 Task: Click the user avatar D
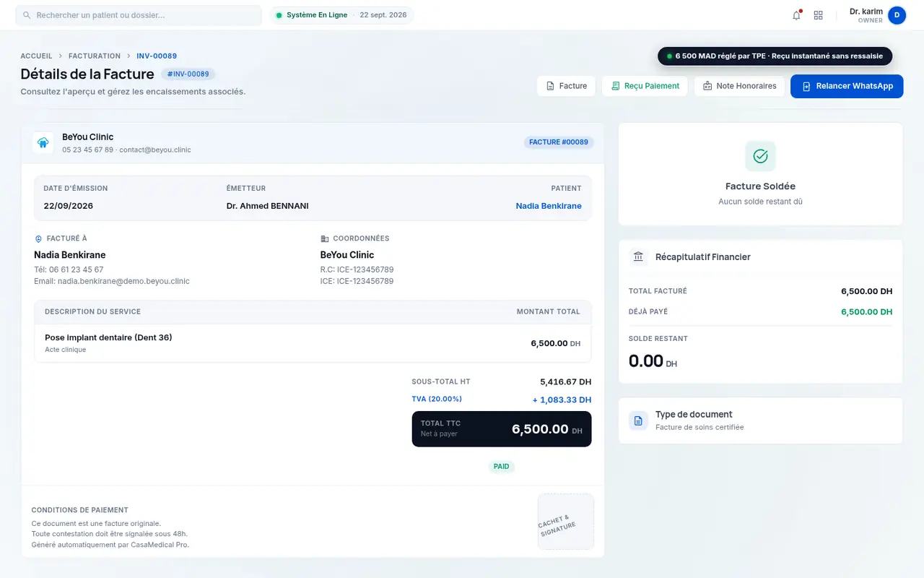click(897, 15)
